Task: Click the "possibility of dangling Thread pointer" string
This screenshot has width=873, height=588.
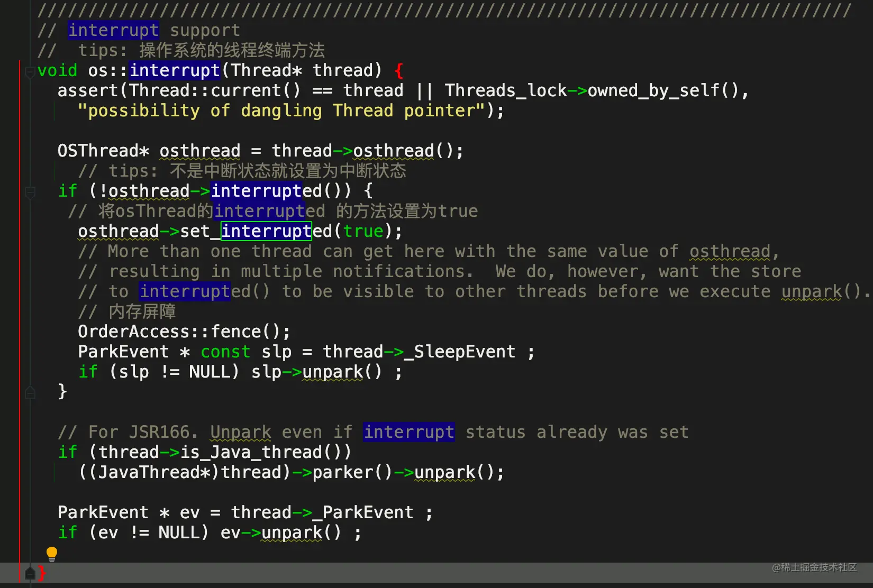Action: (281, 111)
